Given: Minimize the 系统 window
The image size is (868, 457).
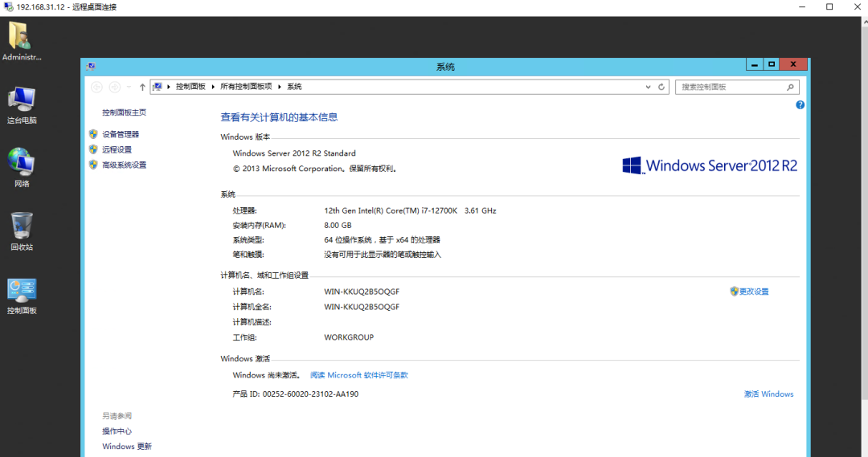Looking at the screenshot, I should [x=754, y=64].
